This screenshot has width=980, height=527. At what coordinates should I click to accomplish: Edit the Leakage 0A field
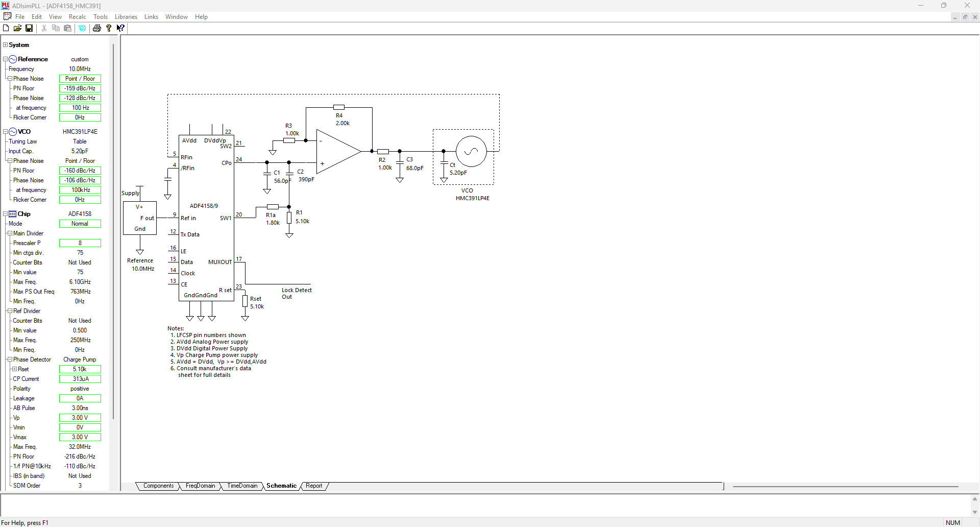tap(80, 398)
